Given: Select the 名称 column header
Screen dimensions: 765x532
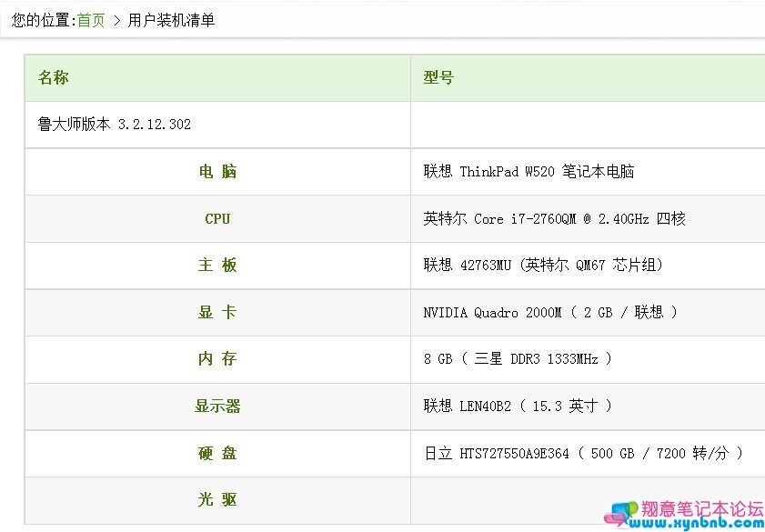Looking at the screenshot, I should coord(53,77).
